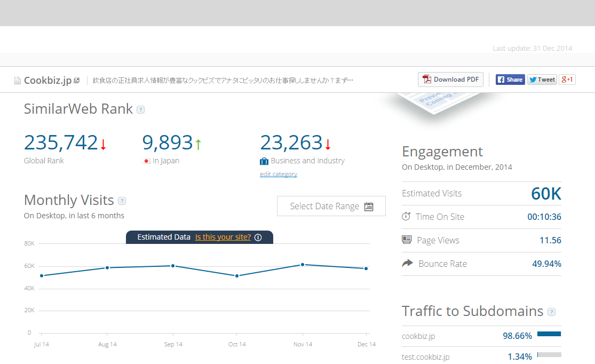Viewport: 595px width, 364px height.
Task: Click the Page Views value 11.56
Action: [x=551, y=240]
